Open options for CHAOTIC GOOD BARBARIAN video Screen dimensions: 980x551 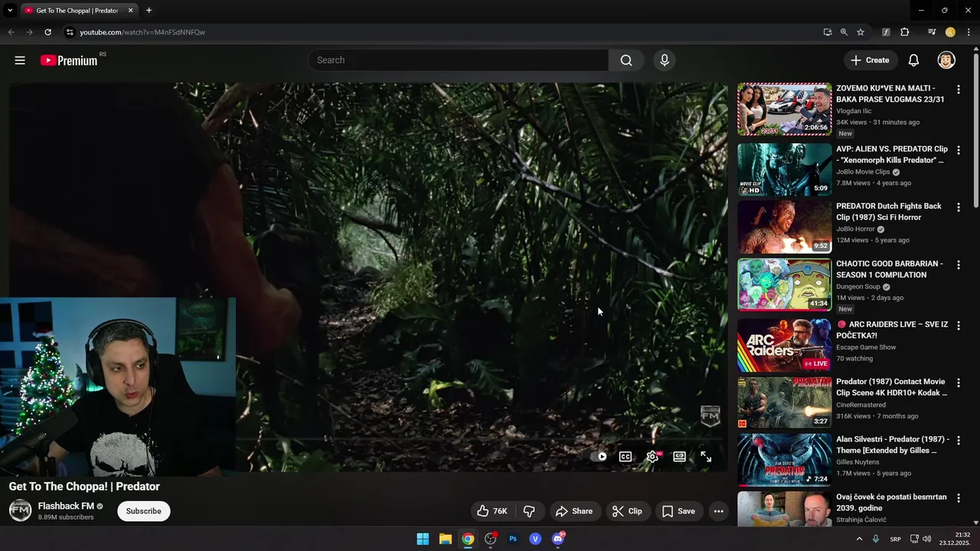pyautogui.click(x=958, y=266)
